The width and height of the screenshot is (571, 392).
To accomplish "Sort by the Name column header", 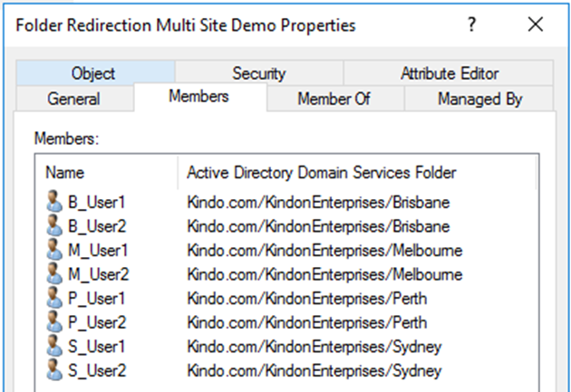I will tap(107, 172).
